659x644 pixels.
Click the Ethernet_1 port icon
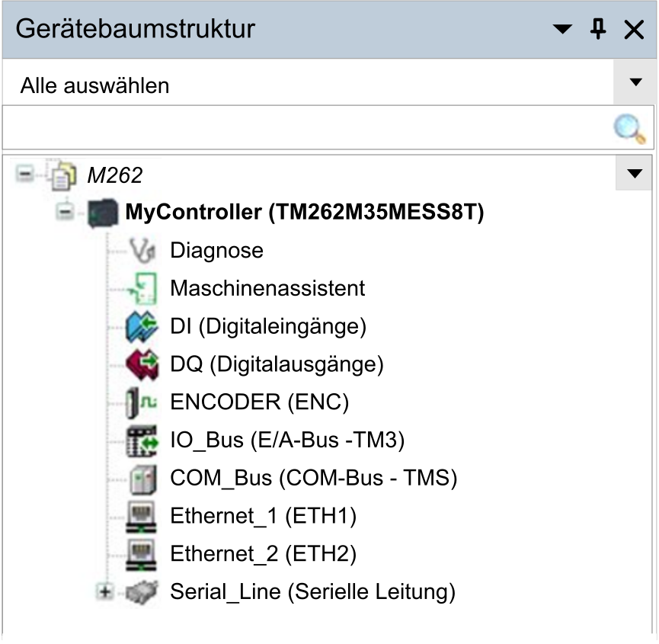click(141, 517)
